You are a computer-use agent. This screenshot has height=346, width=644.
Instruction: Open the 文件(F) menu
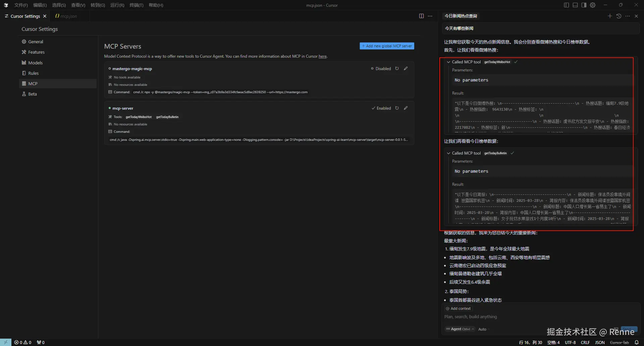[21, 5]
